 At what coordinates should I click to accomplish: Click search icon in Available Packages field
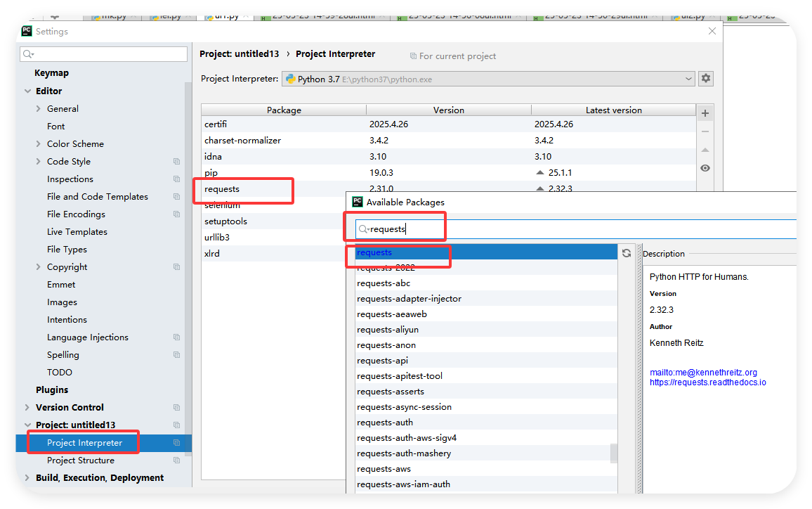tap(364, 229)
